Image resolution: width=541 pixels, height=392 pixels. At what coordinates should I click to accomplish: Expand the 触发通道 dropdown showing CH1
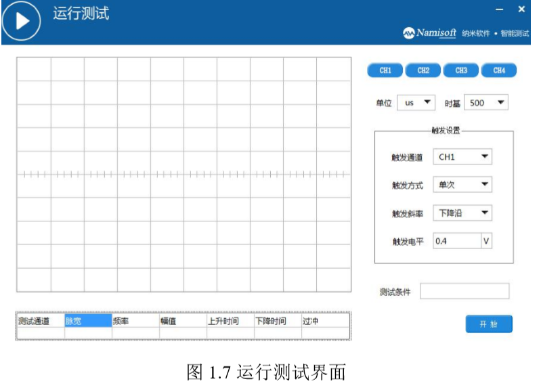pyautogui.click(x=462, y=157)
